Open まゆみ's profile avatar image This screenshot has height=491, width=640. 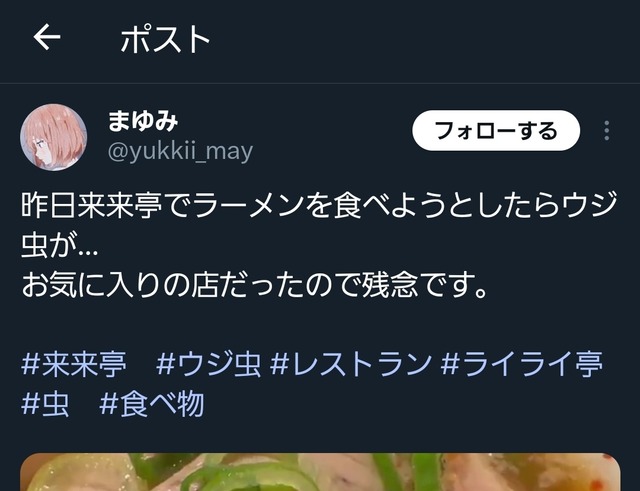tap(53, 137)
